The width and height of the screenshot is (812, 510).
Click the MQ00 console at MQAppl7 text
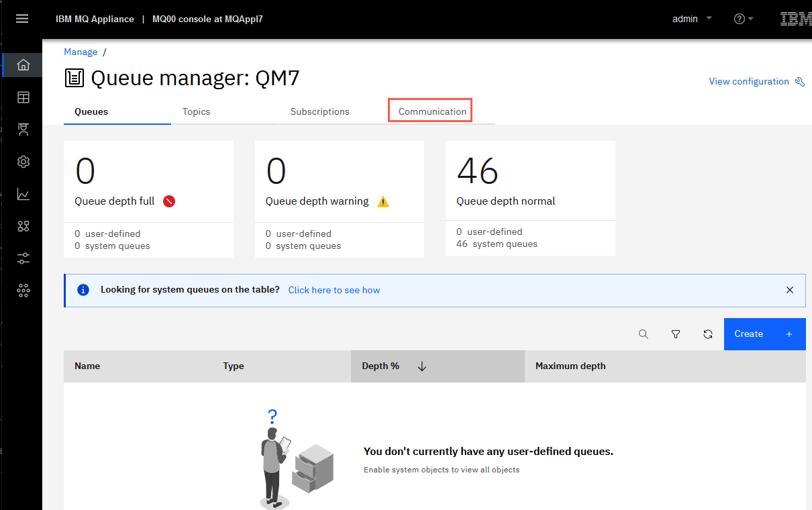click(x=207, y=19)
